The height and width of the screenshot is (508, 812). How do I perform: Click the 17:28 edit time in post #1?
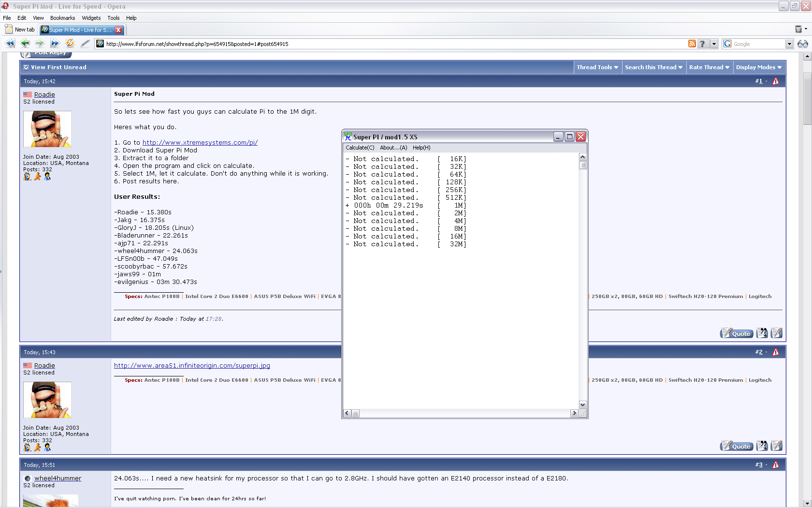[x=213, y=319]
